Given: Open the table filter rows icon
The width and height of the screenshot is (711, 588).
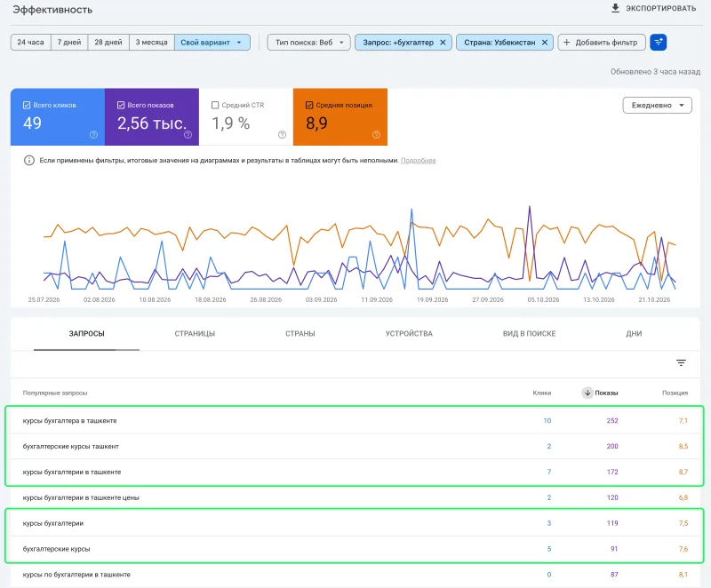Looking at the screenshot, I should [681, 362].
